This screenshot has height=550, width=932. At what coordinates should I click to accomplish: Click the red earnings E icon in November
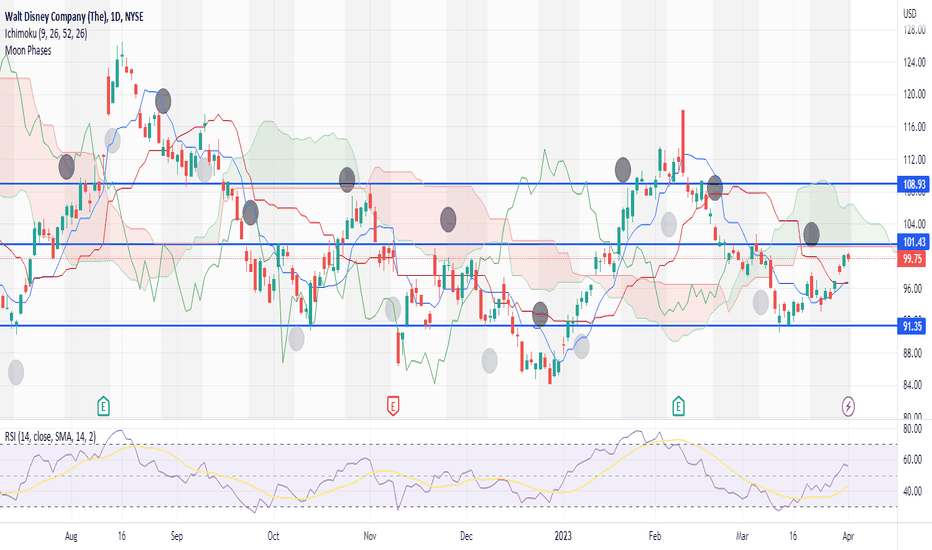pos(392,407)
